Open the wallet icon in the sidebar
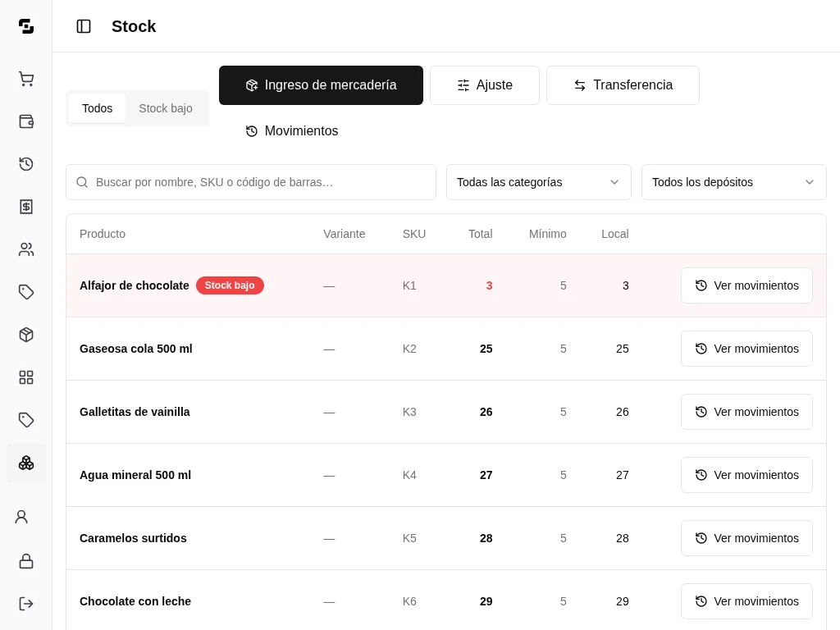This screenshot has height=630, width=840. [25, 121]
